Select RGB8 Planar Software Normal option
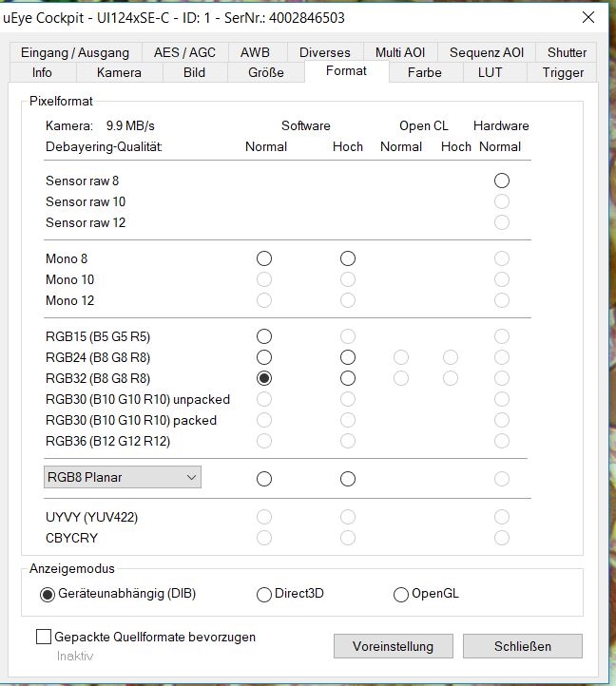616x686 pixels. click(x=264, y=478)
